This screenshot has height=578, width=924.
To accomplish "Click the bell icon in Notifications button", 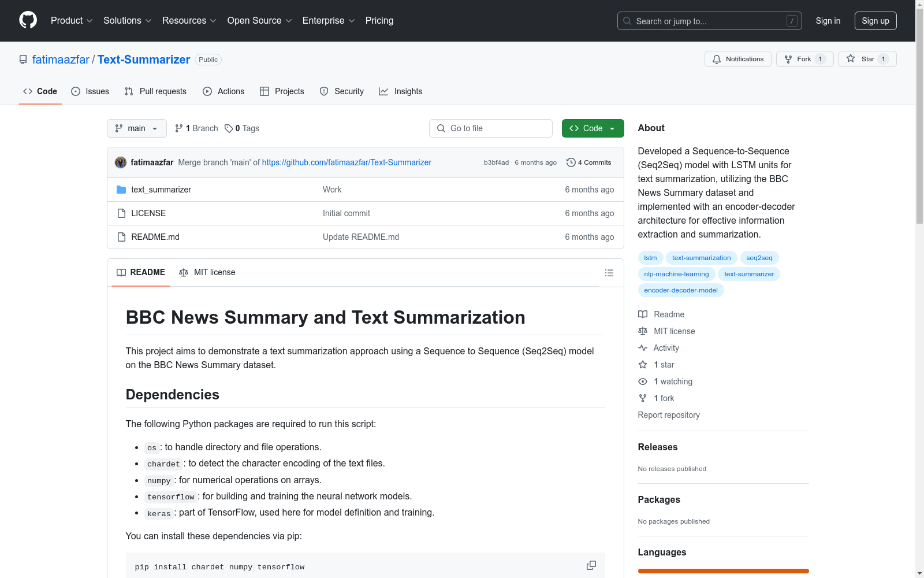I will click(x=717, y=59).
